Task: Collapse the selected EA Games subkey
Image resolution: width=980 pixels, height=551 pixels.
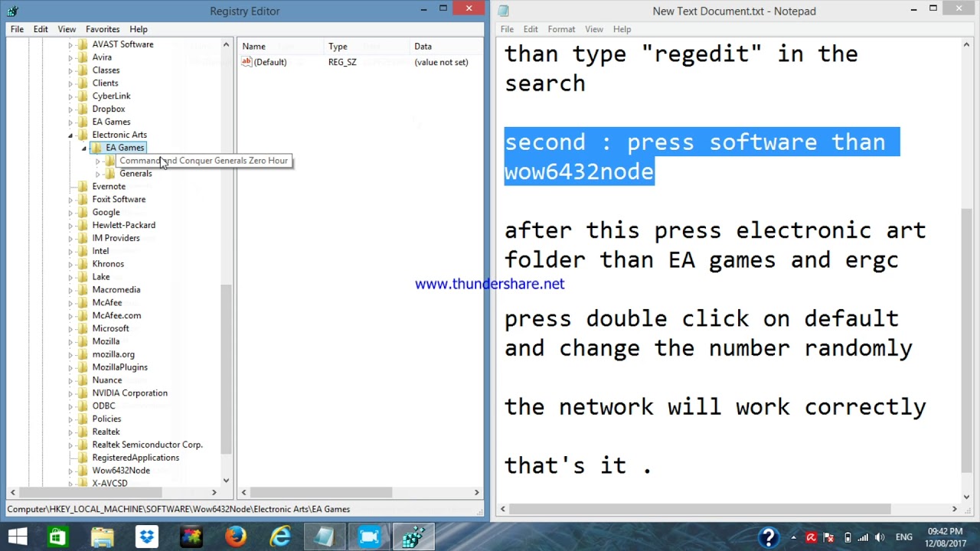Action: 84,148
